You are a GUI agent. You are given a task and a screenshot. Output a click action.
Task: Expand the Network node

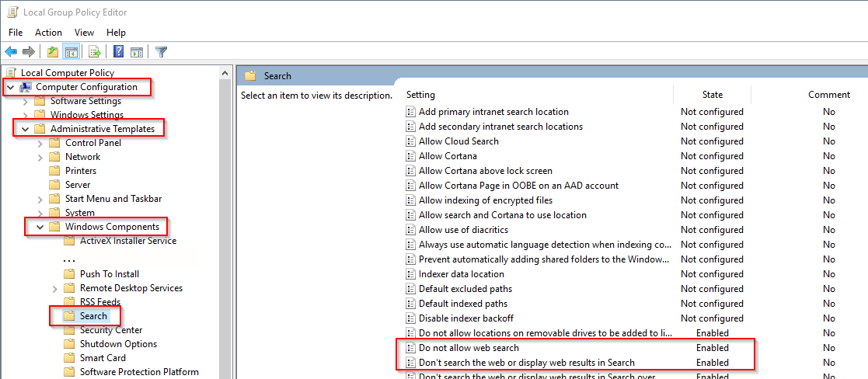pos(40,157)
